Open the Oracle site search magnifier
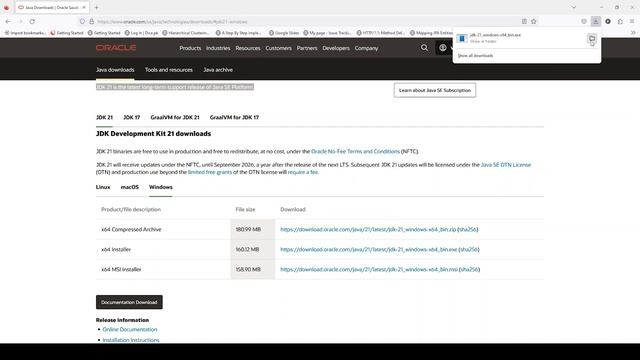The height and width of the screenshot is (360, 640). (x=424, y=48)
